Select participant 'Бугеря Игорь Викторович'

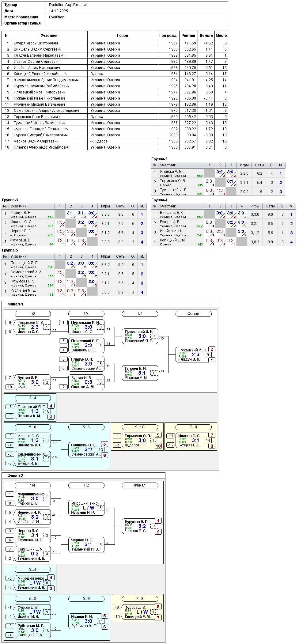36,43
